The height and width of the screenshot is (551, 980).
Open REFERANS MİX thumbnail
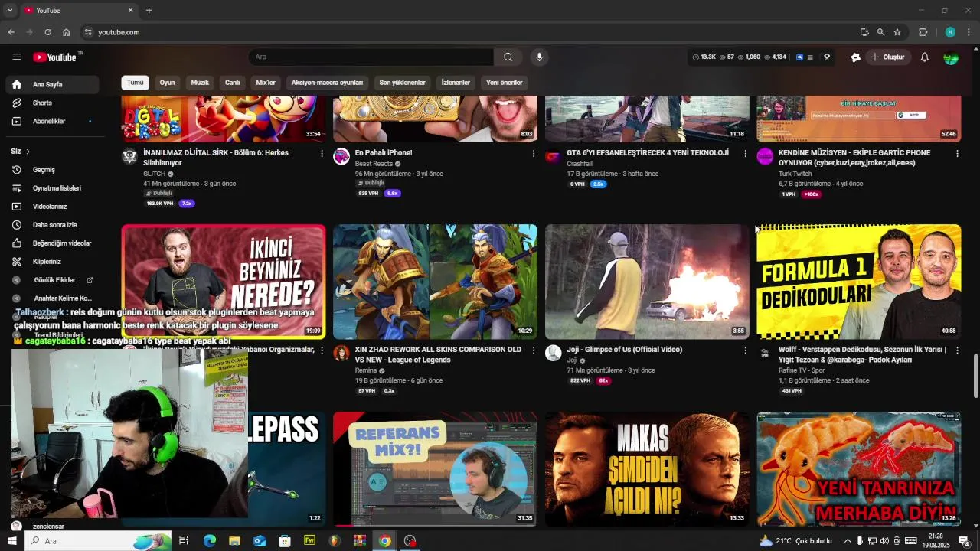[435, 469]
